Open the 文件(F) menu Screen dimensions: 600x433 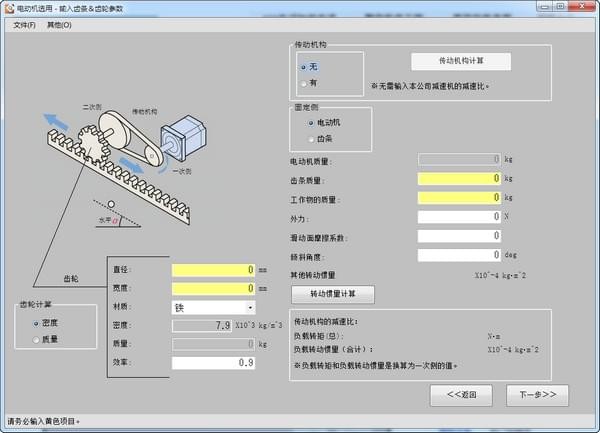coord(24,25)
